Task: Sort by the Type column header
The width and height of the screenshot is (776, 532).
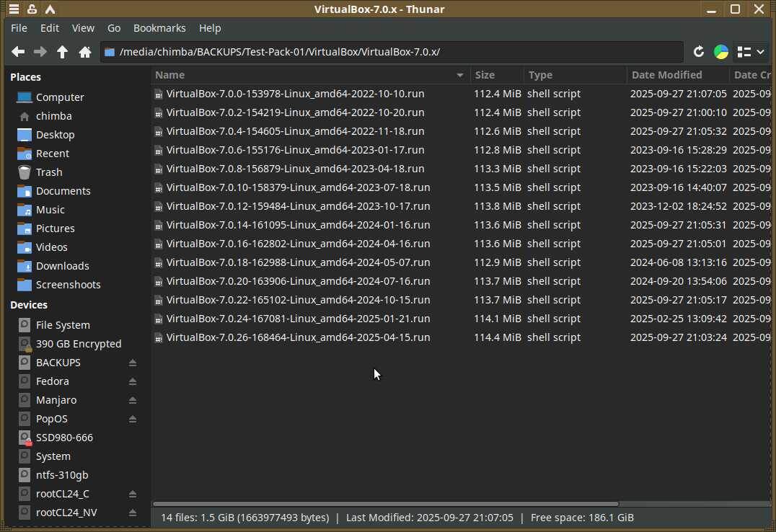Action: point(575,75)
